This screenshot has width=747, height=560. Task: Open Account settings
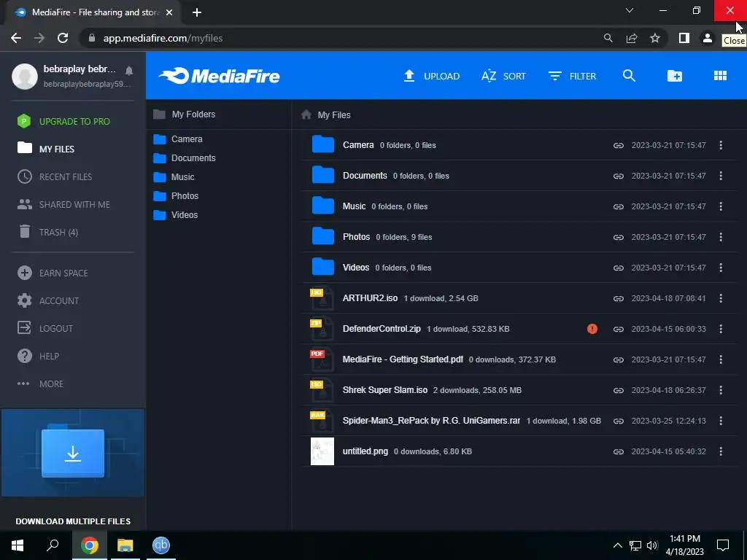[x=47, y=300]
